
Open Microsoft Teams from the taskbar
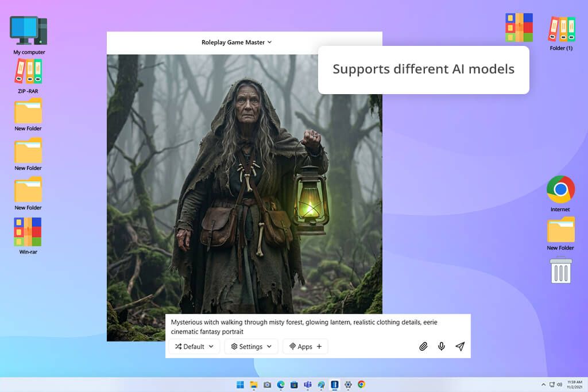(308, 385)
